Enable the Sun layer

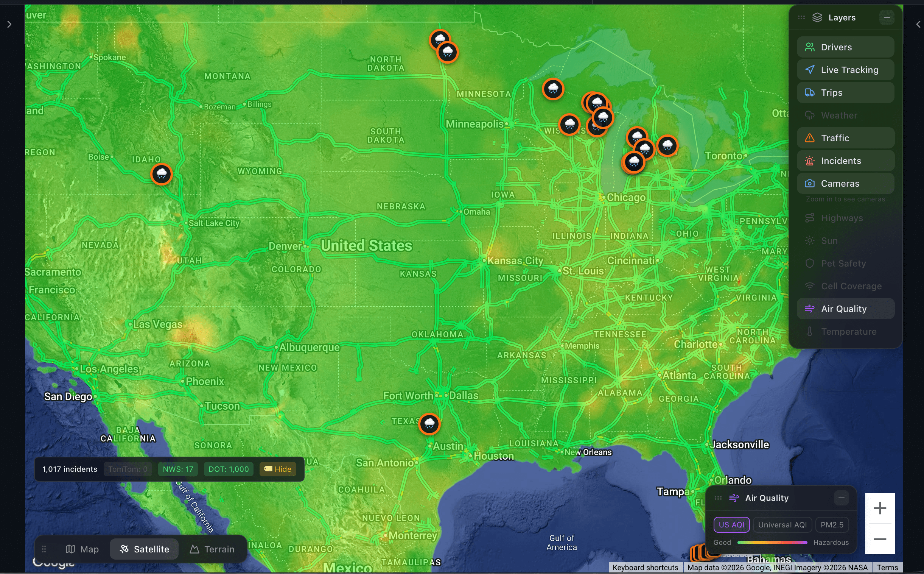point(845,240)
